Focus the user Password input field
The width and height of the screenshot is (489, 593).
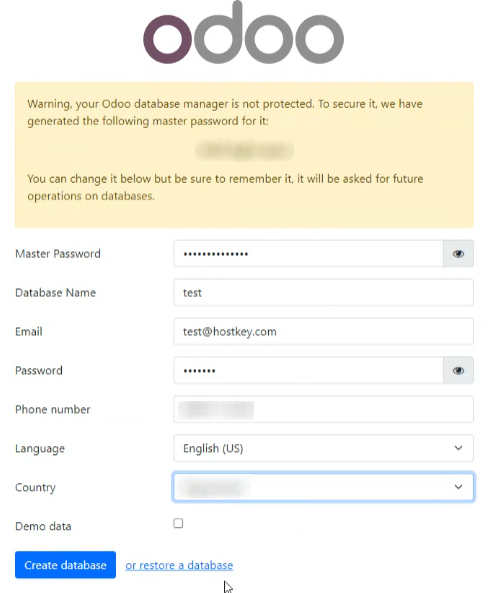coord(308,370)
